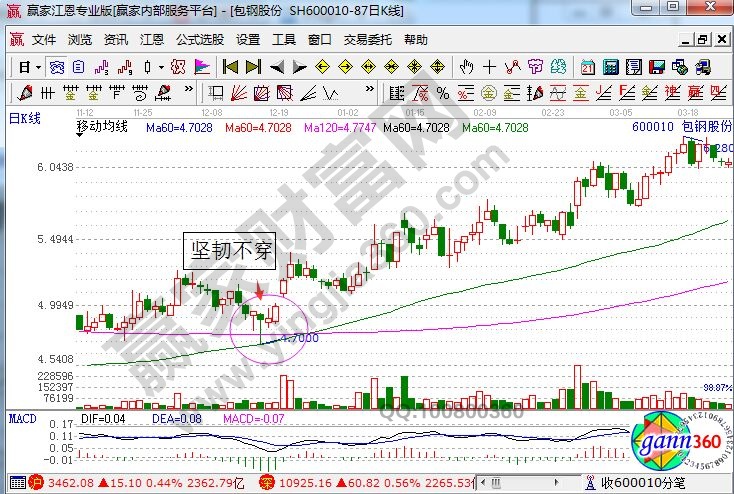
Task: Click the 日K线 period label
Action: [24, 117]
